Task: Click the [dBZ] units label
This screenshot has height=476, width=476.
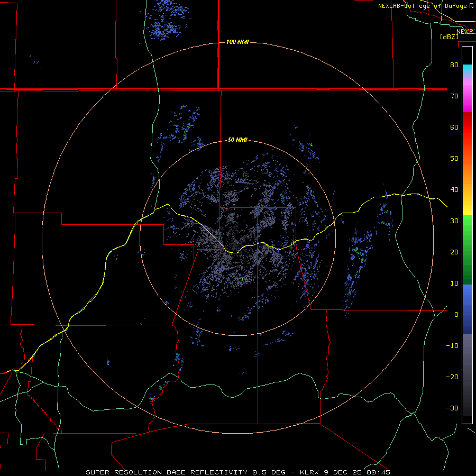Action: [x=449, y=37]
